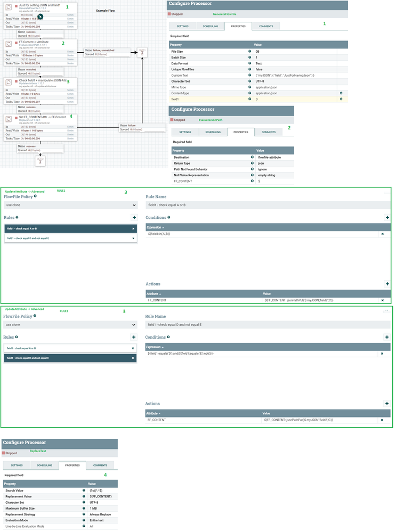Viewport: 396px width, 532px height.
Task: Click the GenerateFlowFile processor icon on the canvas
Action: 9,7
